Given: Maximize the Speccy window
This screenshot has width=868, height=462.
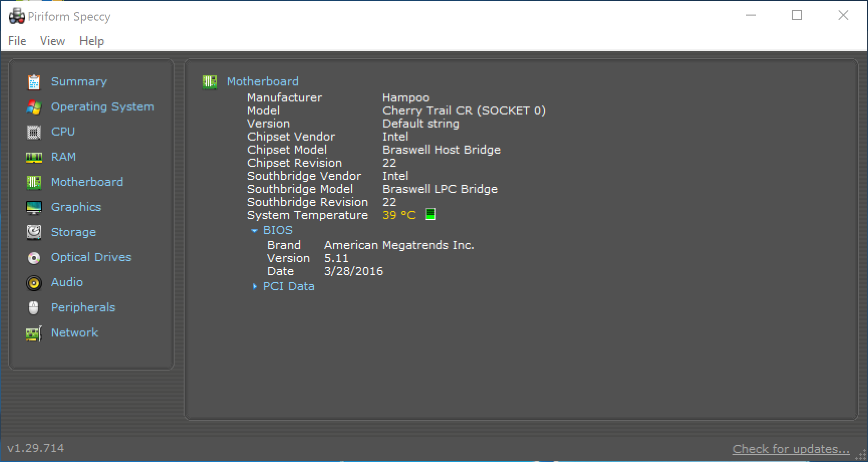Looking at the screenshot, I should point(797,16).
